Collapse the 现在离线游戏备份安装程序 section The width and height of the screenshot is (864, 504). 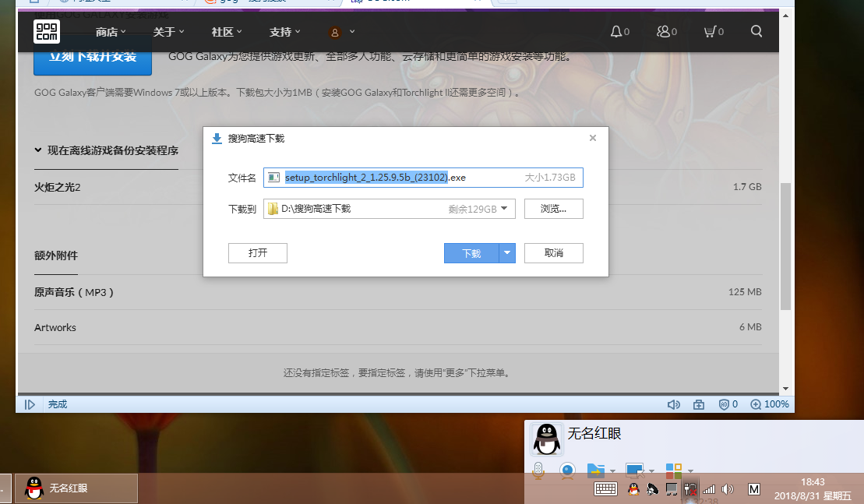point(107,150)
